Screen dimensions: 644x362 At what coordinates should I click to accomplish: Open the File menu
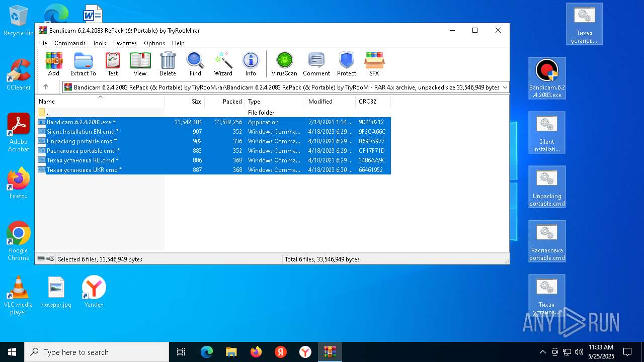point(43,43)
